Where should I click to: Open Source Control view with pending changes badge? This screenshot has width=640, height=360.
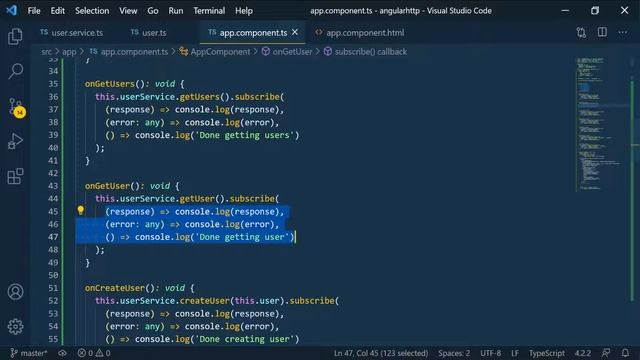click(16, 107)
